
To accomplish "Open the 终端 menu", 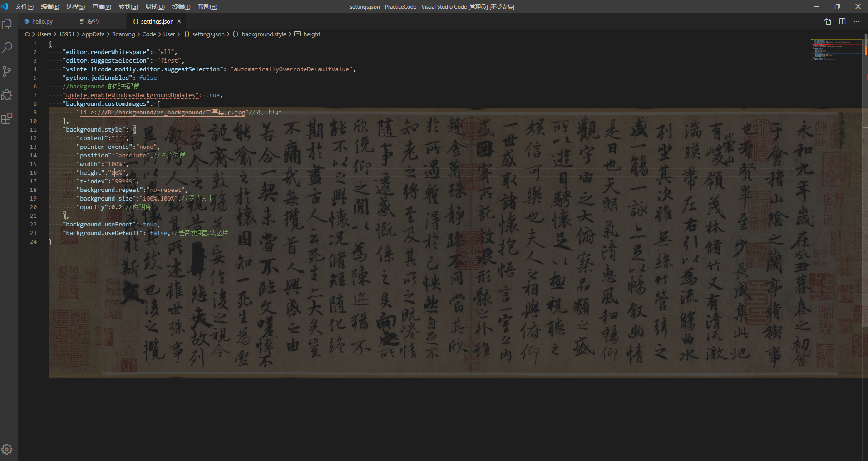I will point(181,6).
